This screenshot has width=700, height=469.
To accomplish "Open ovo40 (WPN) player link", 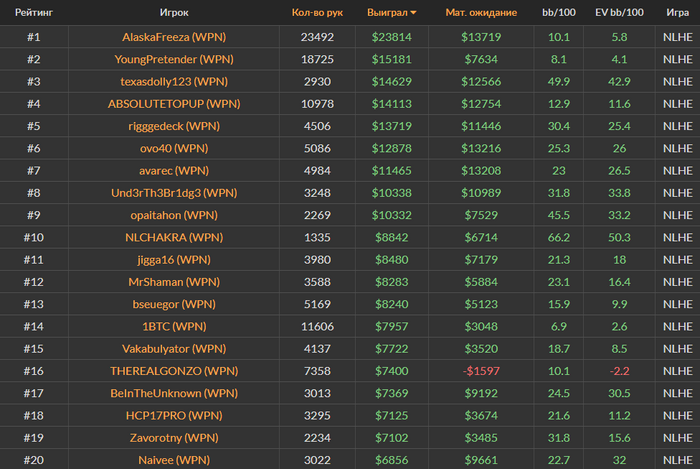I will pyautogui.click(x=174, y=148).
